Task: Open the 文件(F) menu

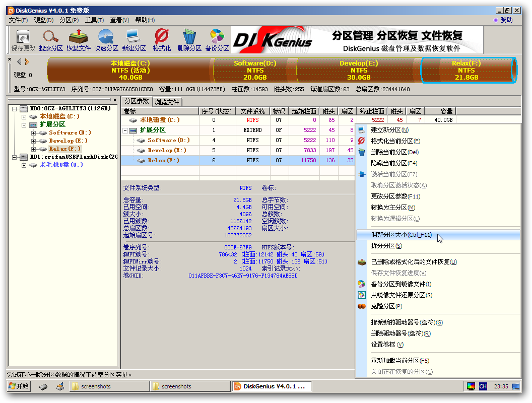Action: tap(18, 20)
